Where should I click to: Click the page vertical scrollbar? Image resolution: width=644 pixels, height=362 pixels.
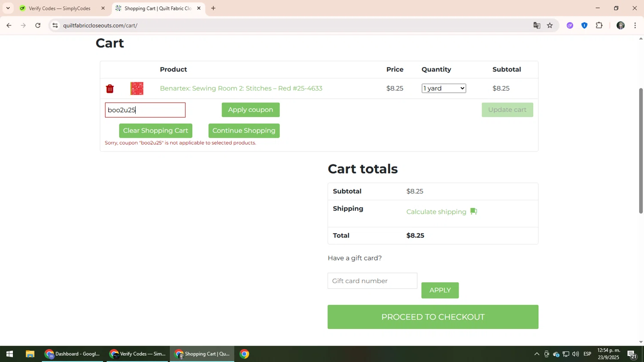(x=641, y=151)
